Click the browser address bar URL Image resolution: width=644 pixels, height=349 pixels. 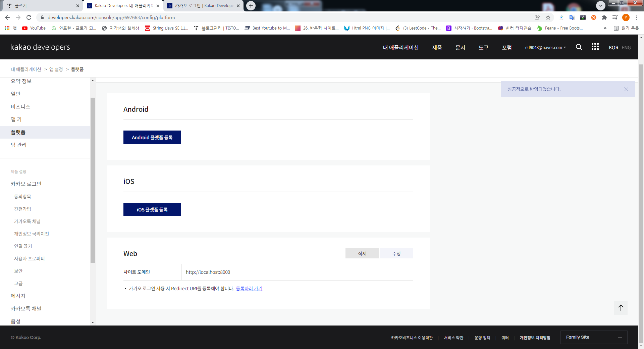tap(111, 17)
